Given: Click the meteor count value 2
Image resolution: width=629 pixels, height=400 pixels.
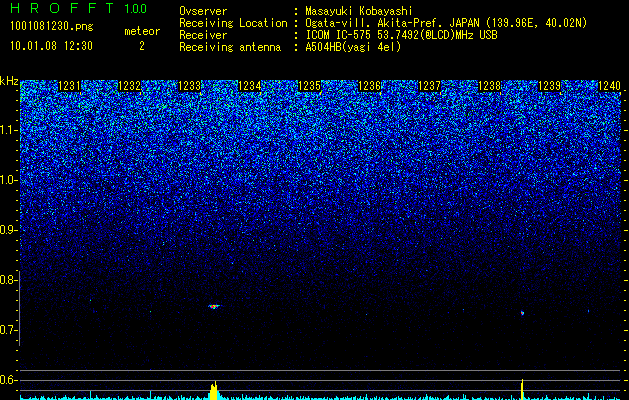Looking at the screenshot, I should pyautogui.click(x=142, y=46).
